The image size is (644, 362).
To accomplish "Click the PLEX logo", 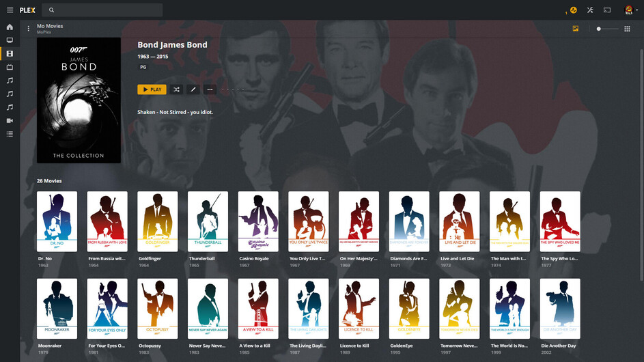I will [x=27, y=10].
